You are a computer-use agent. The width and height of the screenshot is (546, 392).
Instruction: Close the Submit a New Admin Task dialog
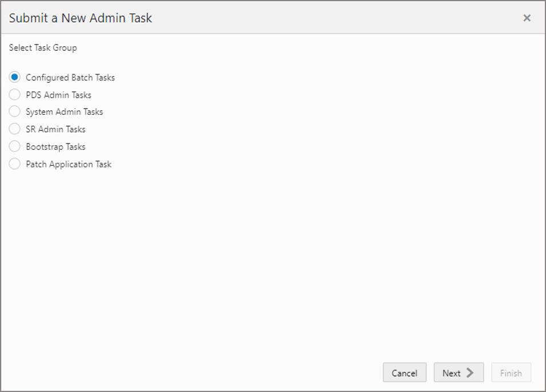coord(527,18)
